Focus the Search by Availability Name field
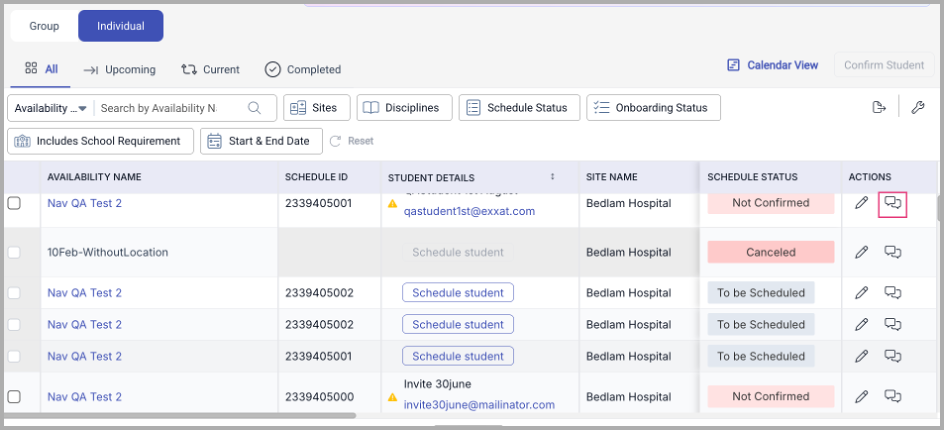This screenshot has height=430, width=944. (159, 108)
